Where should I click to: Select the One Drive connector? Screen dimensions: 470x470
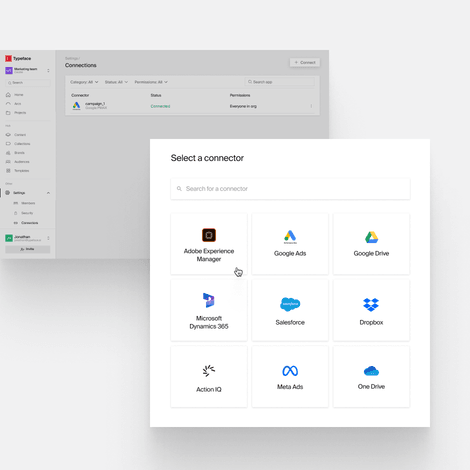(371, 377)
